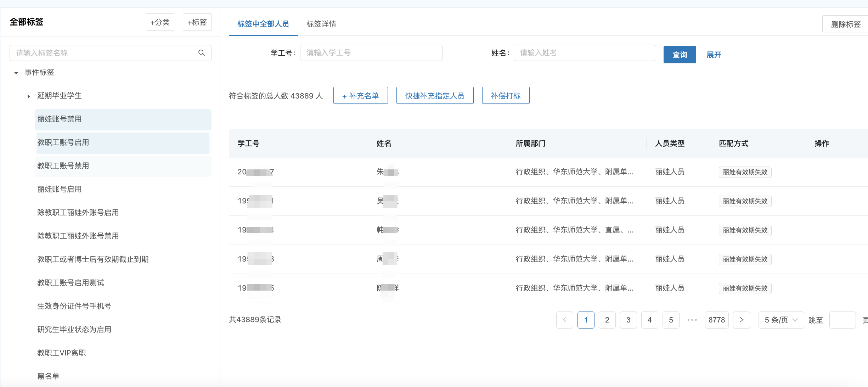Switch to 标签详情 tab
868x387 pixels.
321,24
